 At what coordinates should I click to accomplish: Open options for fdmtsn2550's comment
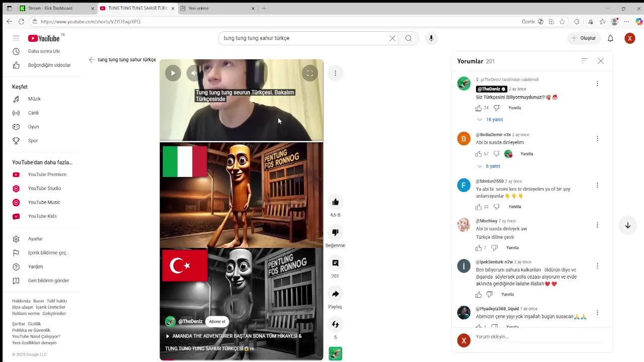pos(597,186)
